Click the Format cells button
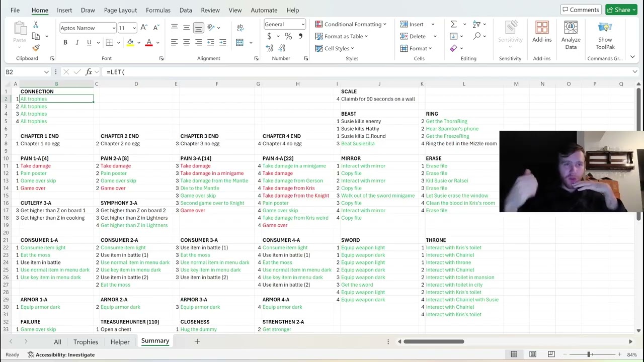644x362 pixels. 417,48
